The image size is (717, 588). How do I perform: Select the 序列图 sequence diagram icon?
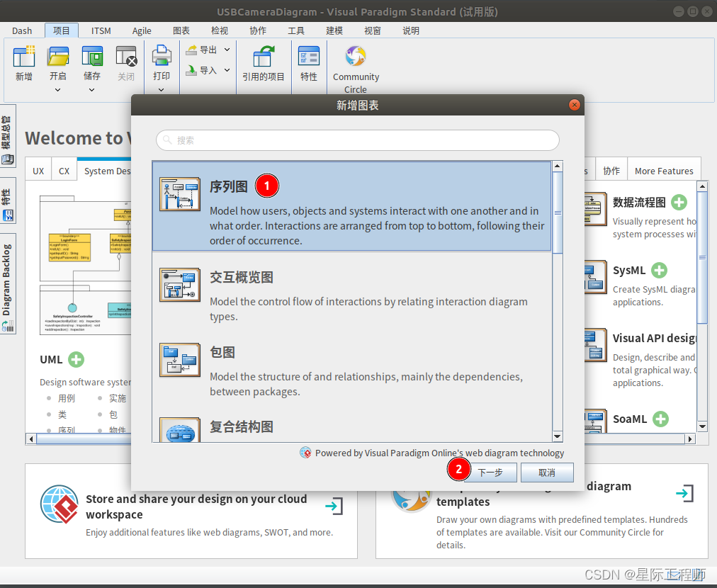pyautogui.click(x=180, y=194)
